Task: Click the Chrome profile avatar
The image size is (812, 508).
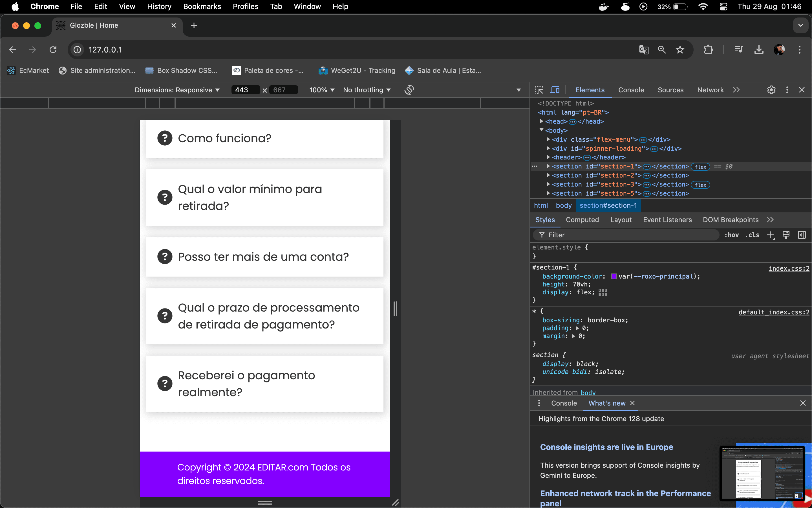Action: [779, 50]
